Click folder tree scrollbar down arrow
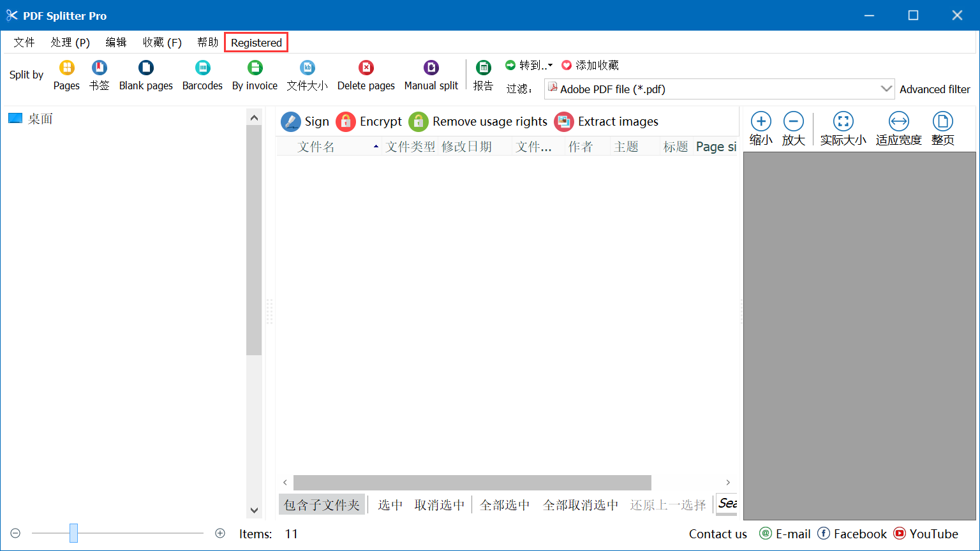This screenshot has height=551, width=980. (x=254, y=510)
